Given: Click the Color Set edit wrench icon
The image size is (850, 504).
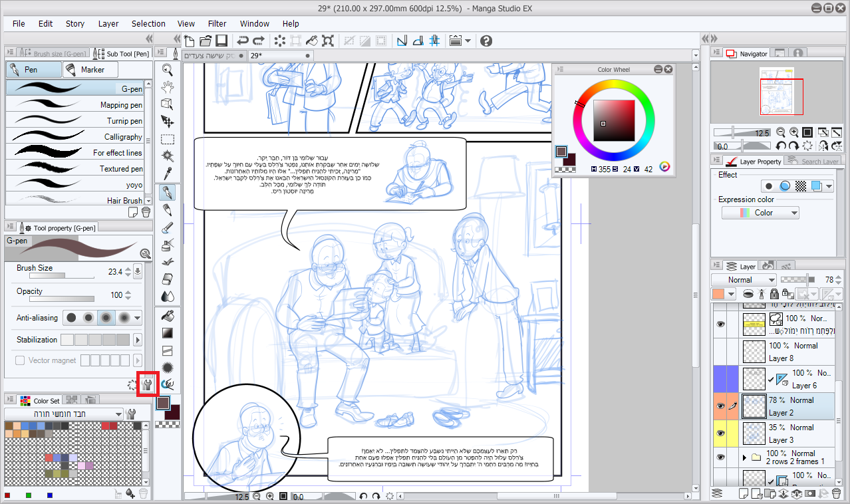Looking at the screenshot, I should (x=131, y=414).
